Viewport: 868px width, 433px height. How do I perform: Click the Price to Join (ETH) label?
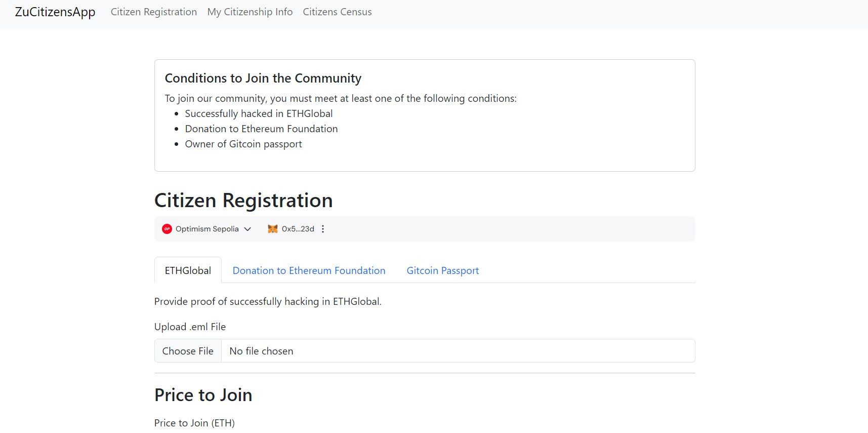pos(194,423)
